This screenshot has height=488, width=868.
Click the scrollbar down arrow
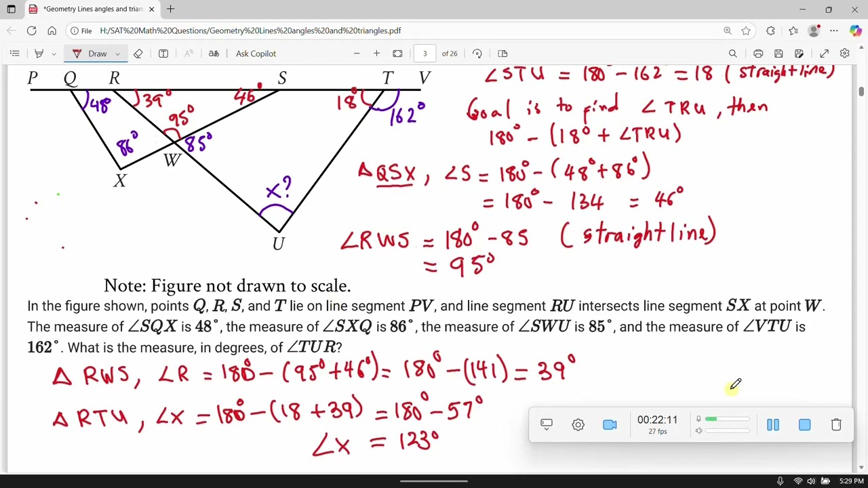[x=862, y=468]
